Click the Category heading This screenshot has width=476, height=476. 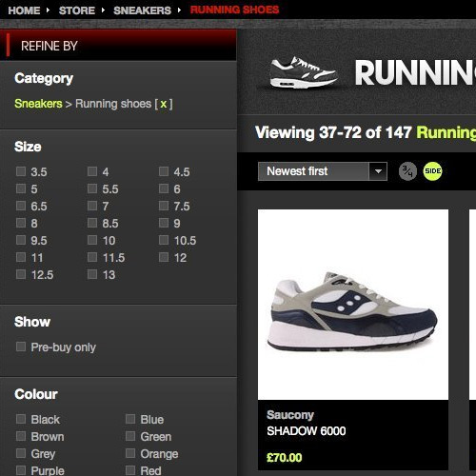click(44, 79)
